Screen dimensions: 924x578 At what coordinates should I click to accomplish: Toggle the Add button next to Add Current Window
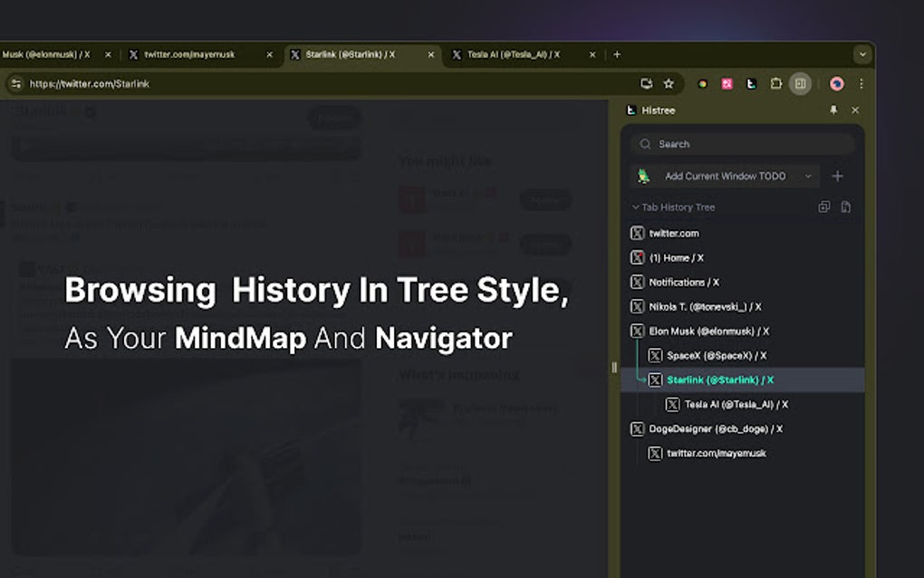(838, 176)
